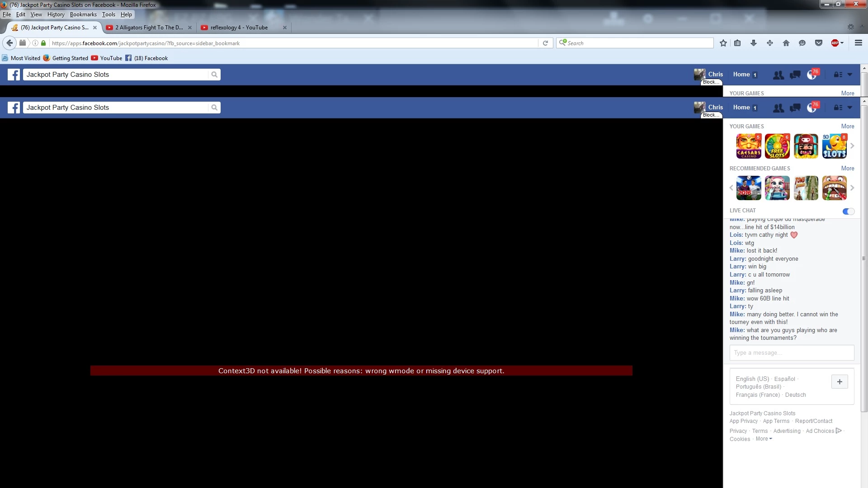Open Firefox hamburger menu
Screen dimensions: 868x488
click(858, 43)
